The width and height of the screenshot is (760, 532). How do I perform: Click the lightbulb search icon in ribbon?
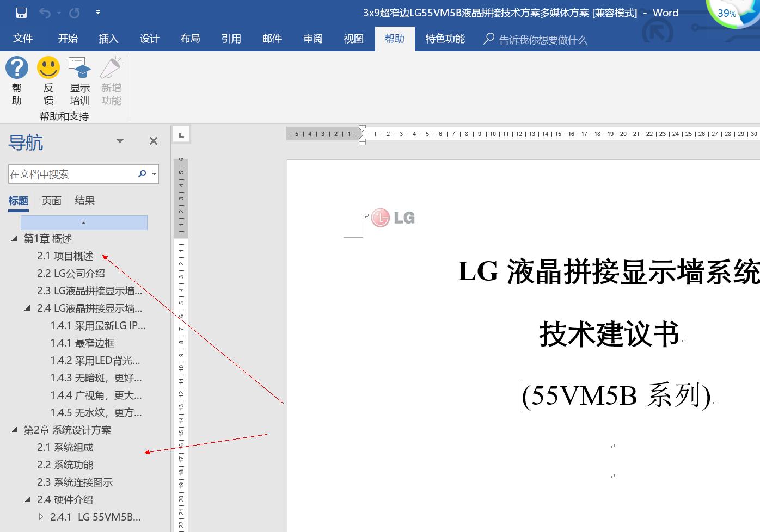[x=489, y=39]
